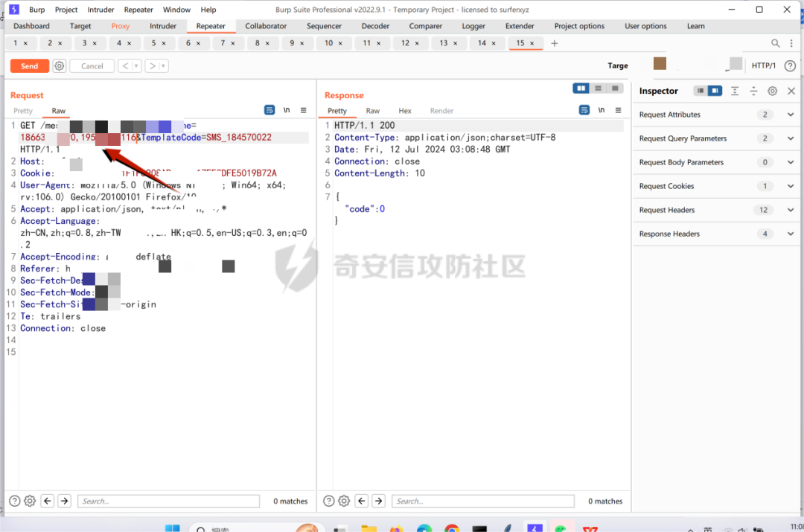Open Inspector settings gear
Screen dimensions: 804x532
tap(772, 91)
